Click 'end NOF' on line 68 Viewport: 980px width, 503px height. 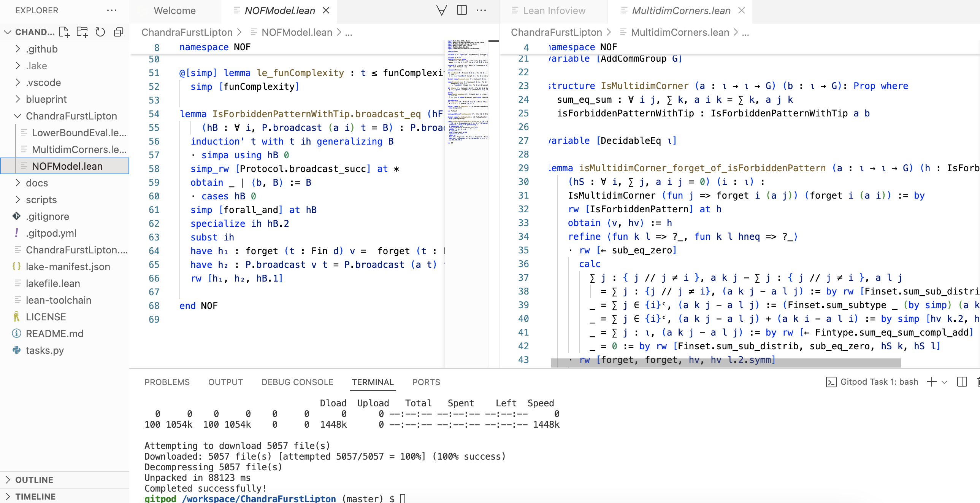click(198, 306)
